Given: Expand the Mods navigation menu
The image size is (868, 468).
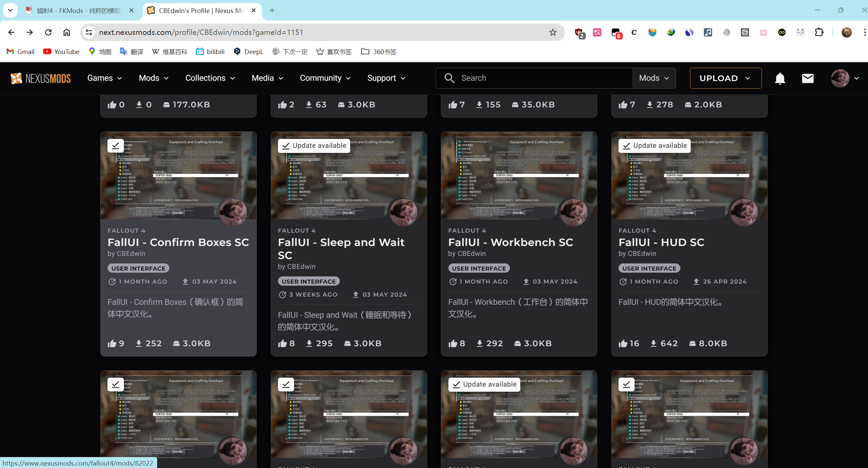Looking at the screenshot, I should tap(154, 78).
